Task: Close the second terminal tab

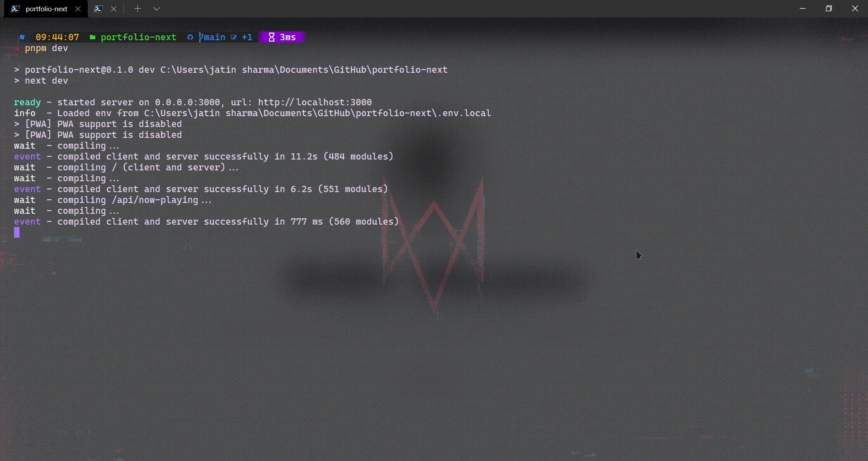Action: [x=113, y=9]
